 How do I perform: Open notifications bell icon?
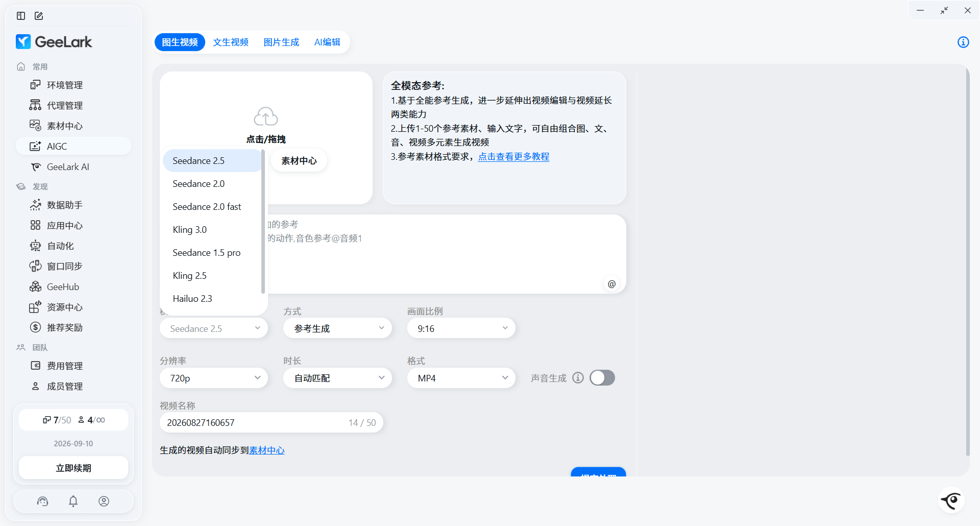73,501
